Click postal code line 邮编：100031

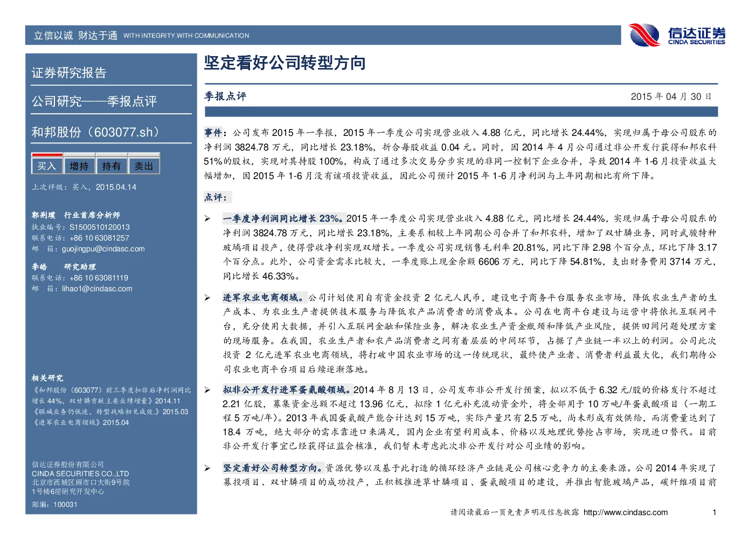click(54, 505)
